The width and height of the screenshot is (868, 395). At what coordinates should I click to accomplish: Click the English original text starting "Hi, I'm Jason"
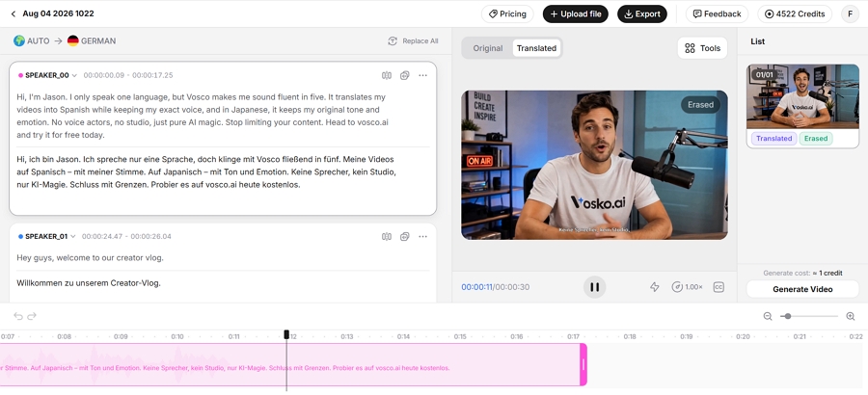coord(203,116)
